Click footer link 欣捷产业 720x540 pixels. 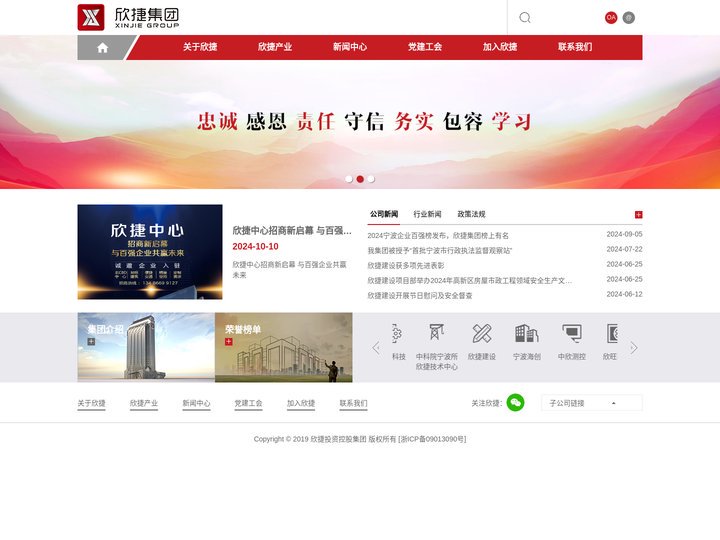pyautogui.click(x=144, y=403)
